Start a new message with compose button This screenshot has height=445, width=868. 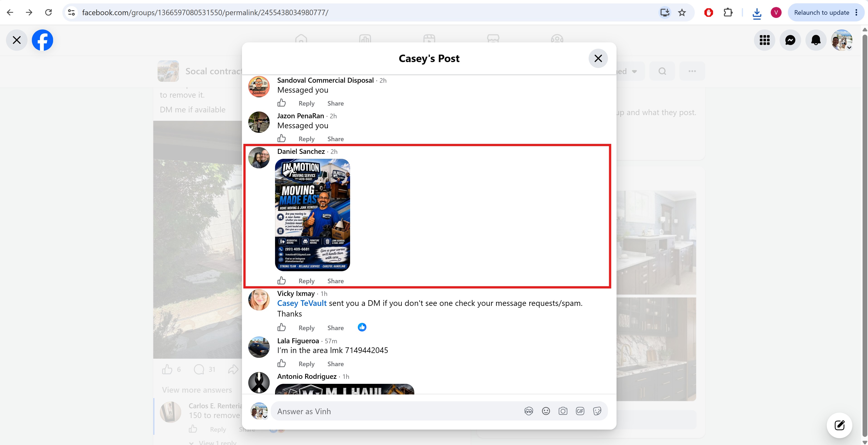tap(839, 425)
